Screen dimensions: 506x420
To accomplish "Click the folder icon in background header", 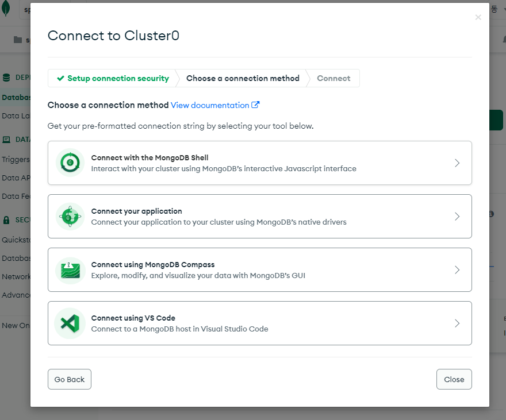I will coord(18,40).
